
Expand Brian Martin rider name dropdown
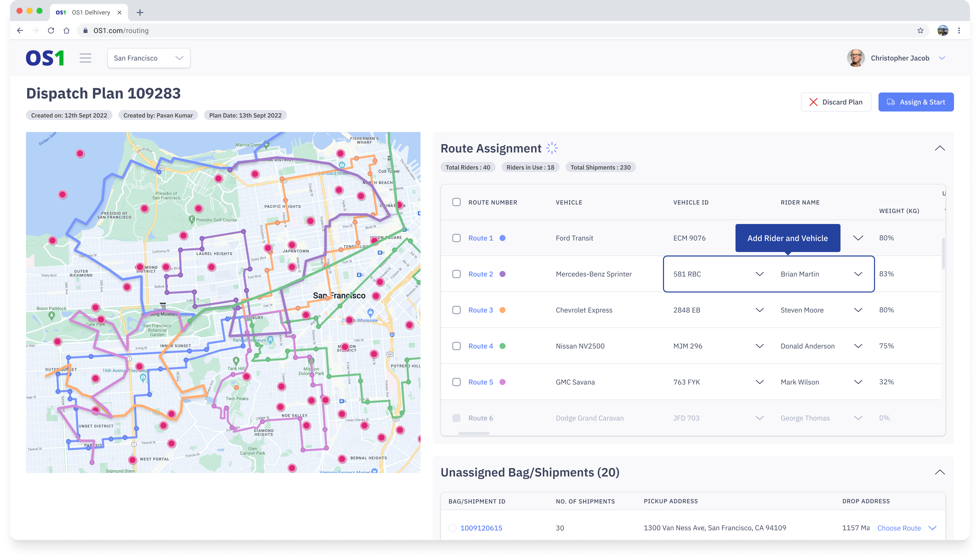pyautogui.click(x=858, y=274)
